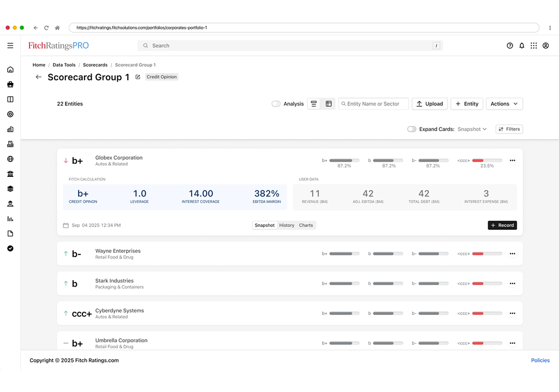This screenshot has width=559, height=392.
Task: Open Globex Corporation's three-dot menu
Action: coord(512,161)
